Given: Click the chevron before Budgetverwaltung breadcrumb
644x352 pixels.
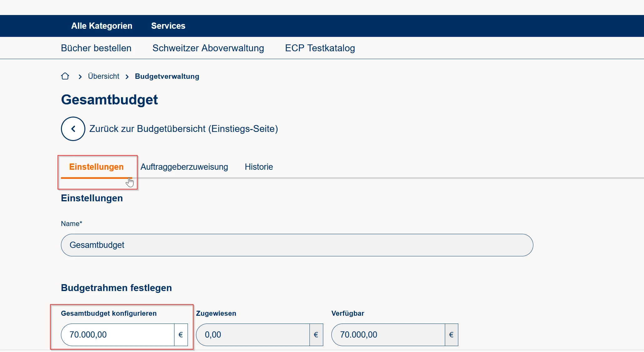Looking at the screenshot, I should 127,77.
